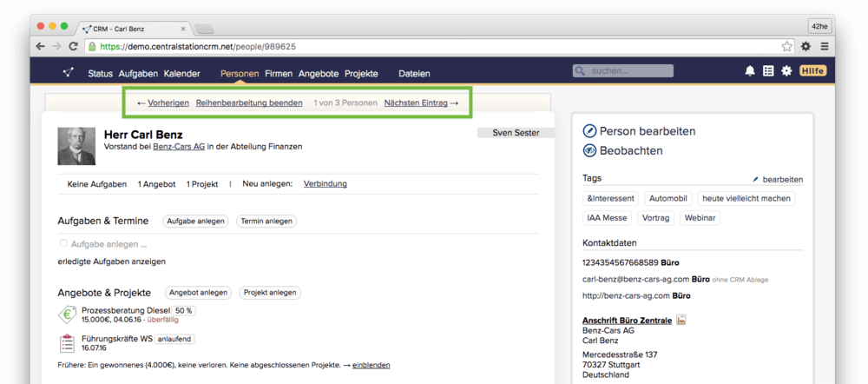The width and height of the screenshot is (868, 384).
Task: Go to Nächsten Eintrag
Action: click(x=416, y=103)
